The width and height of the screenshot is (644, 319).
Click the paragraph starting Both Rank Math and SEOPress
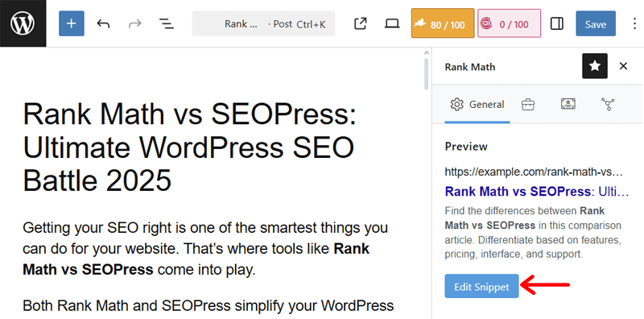[x=208, y=305]
